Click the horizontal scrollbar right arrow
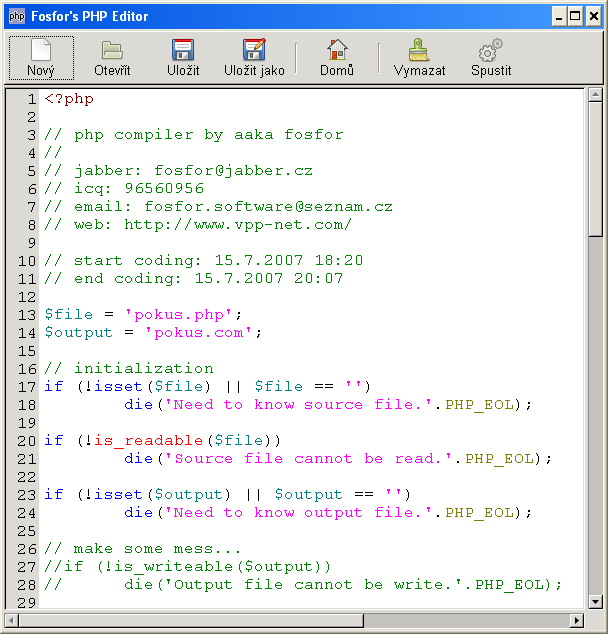The image size is (608, 634). 576,620
